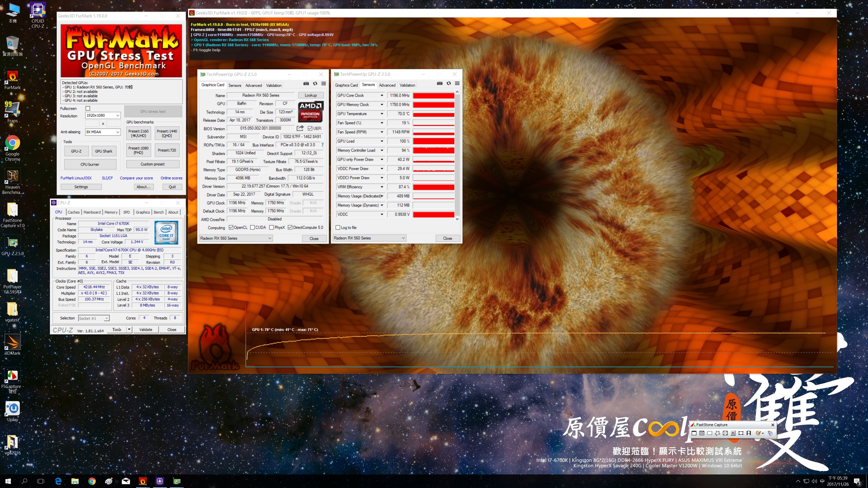Click Lookup button in GPU-Z
Image resolution: width=868 pixels, height=488 pixels.
point(311,95)
